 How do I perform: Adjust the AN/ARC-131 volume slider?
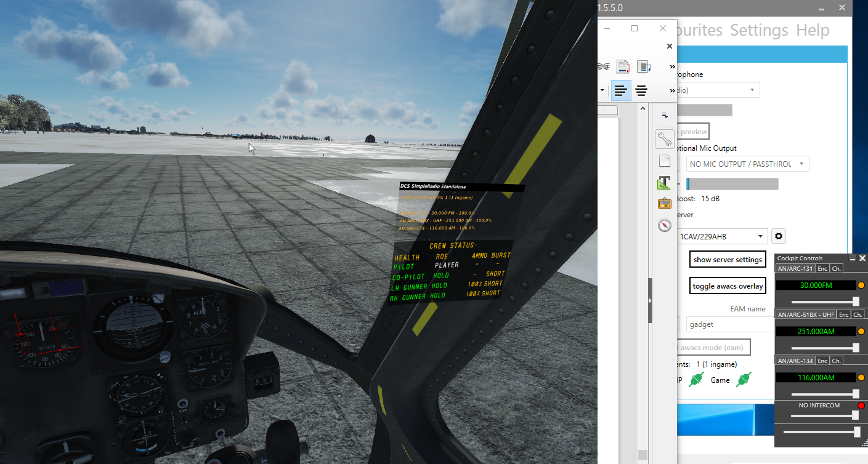[x=825, y=301]
